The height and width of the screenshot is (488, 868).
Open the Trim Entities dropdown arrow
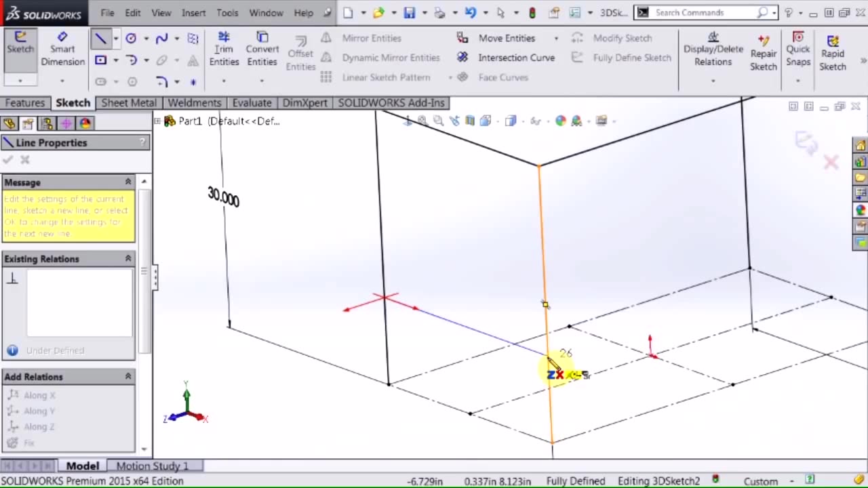[224, 81]
